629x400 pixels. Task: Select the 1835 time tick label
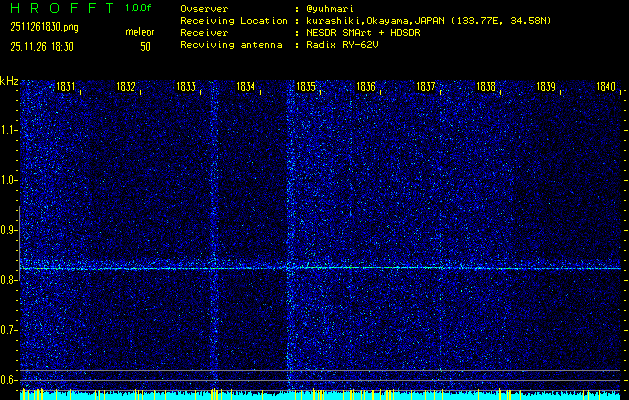tap(307, 88)
